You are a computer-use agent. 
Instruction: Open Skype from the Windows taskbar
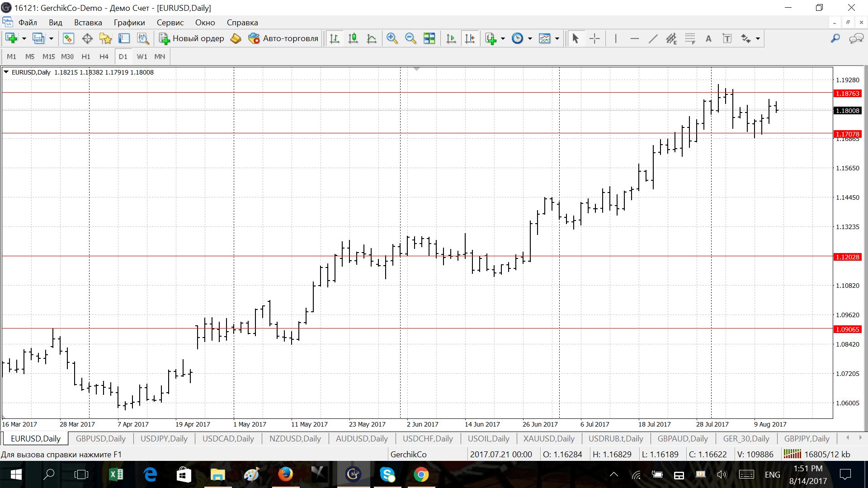point(387,474)
